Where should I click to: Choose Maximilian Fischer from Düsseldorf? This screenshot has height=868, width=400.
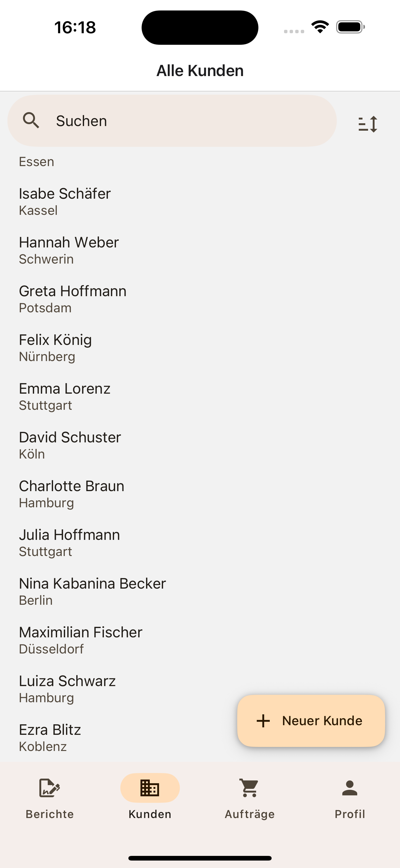click(200, 640)
